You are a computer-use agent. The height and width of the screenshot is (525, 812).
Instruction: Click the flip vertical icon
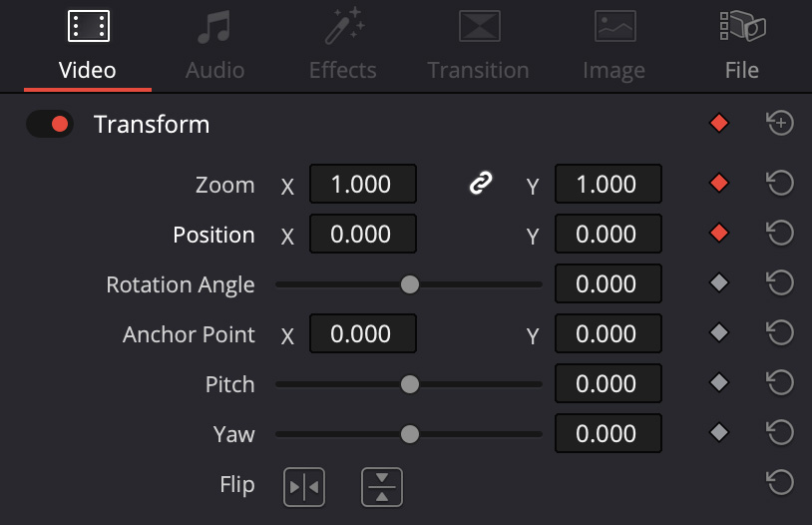[382, 486]
